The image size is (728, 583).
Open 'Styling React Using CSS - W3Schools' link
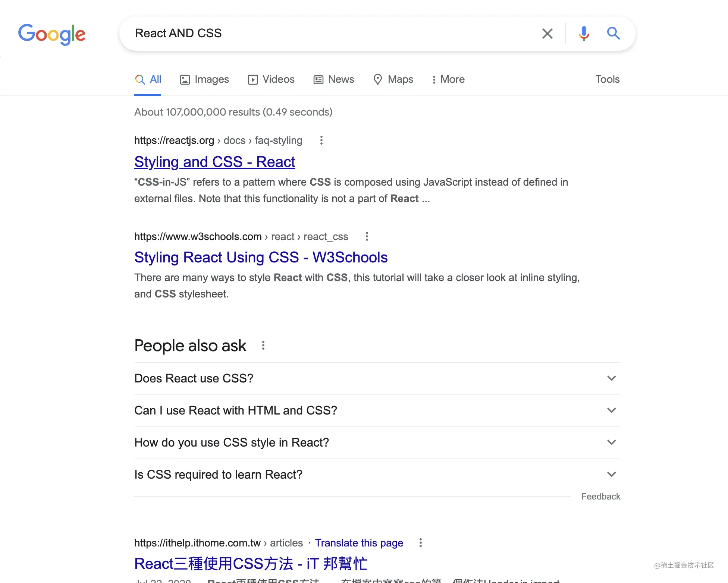(x=261, y=257)
